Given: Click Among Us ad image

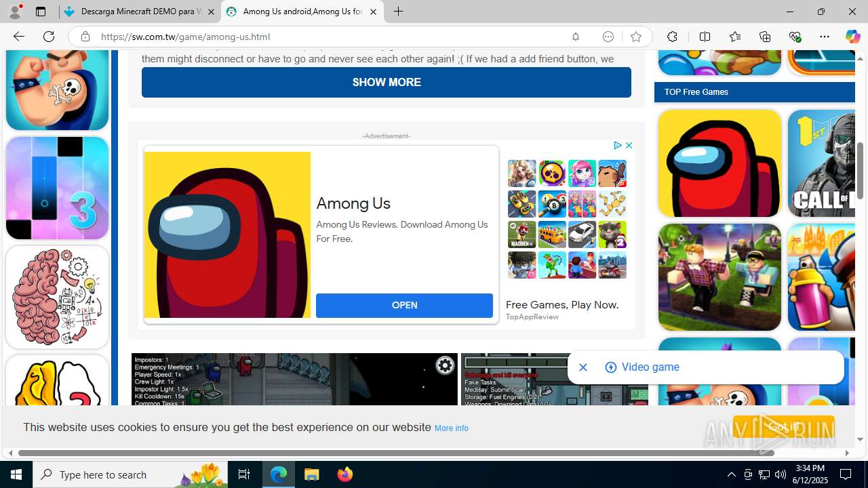Looking at the screenshot, I should pyautogui.click(x=227, y=235).
